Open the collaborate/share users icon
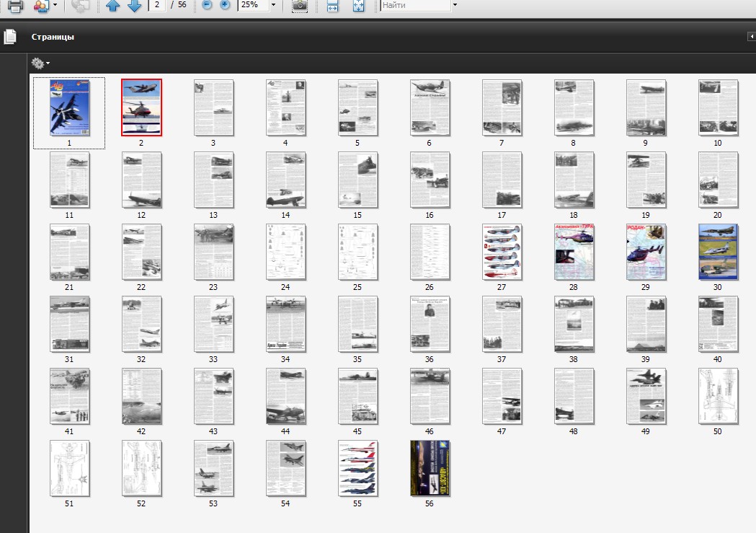 [x=42, y=6]
